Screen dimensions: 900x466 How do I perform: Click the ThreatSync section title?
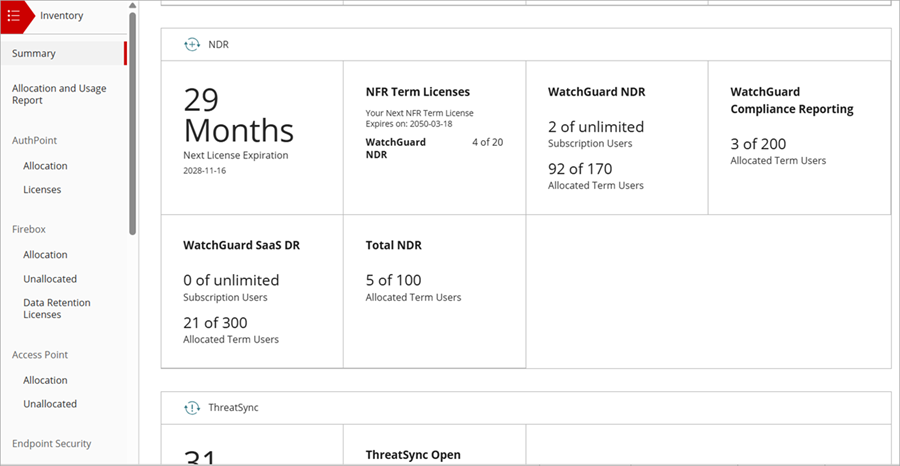(233, 408)
